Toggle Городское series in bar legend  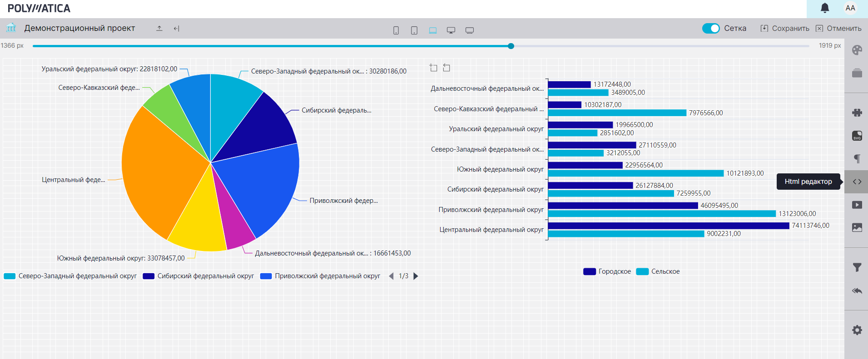[x=607, y=271]
